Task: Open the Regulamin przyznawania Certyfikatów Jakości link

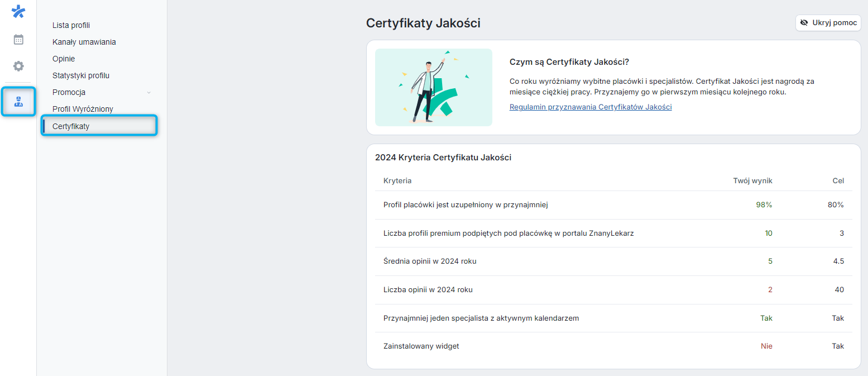Action: coord(590,107)
